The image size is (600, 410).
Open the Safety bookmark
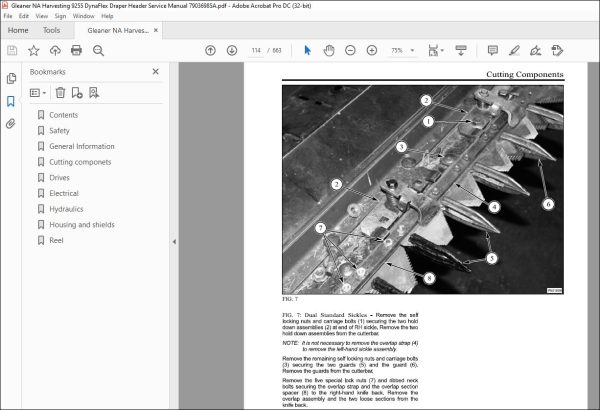(x=59, y=131)
